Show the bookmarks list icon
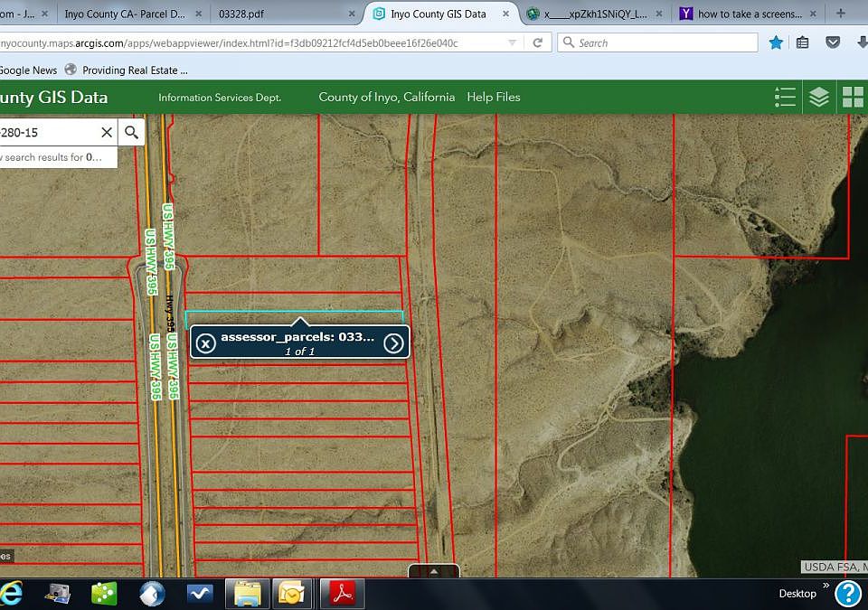The height and width of the screenshot is (610, 868). tap(804, 42)
